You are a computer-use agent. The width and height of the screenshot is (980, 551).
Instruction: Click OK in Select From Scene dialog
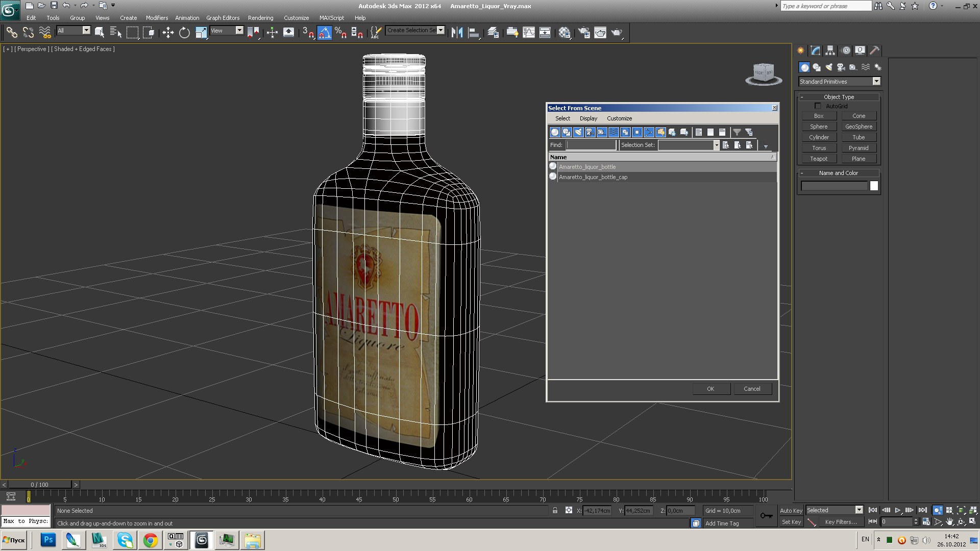coord(711,389)
